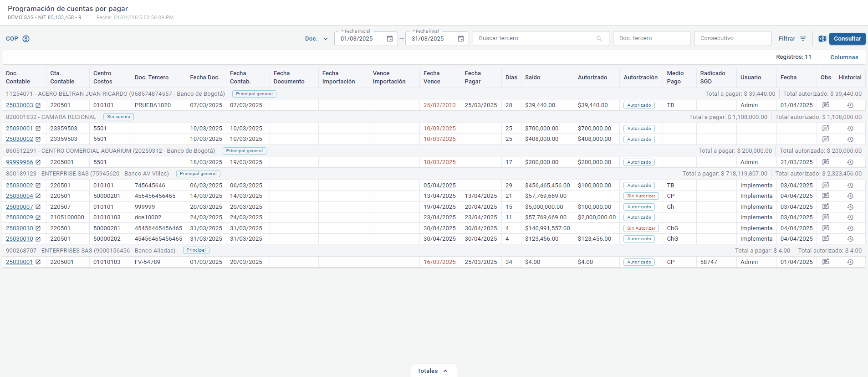Click the search icon in Buscar tercero

click(599, 39)
